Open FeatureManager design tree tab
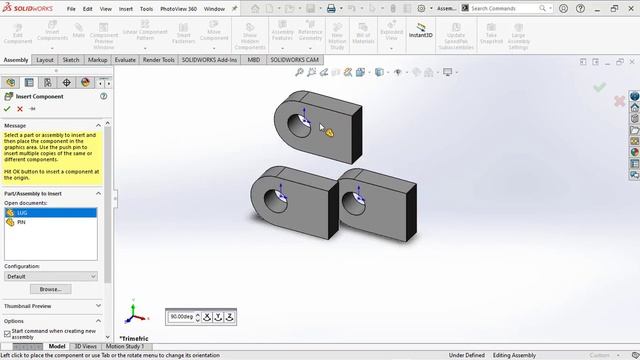This screenshot has width=640, height=360. pyautogui.click(x=11, y=82)
